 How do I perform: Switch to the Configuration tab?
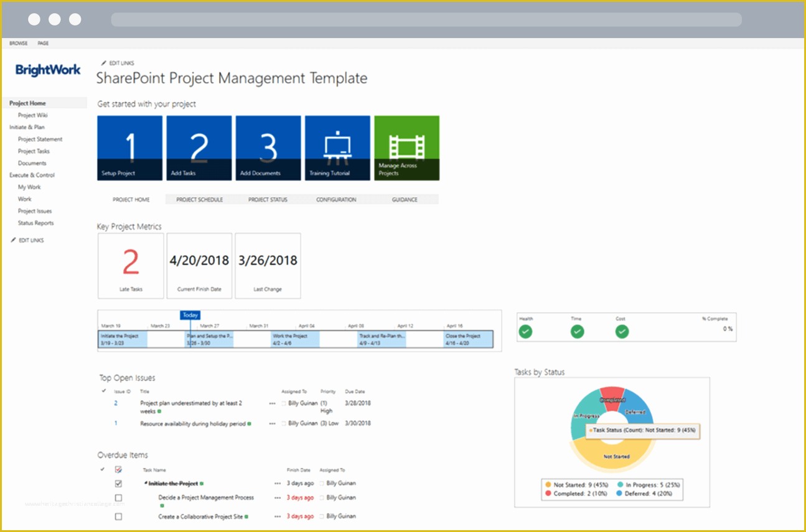336,200
